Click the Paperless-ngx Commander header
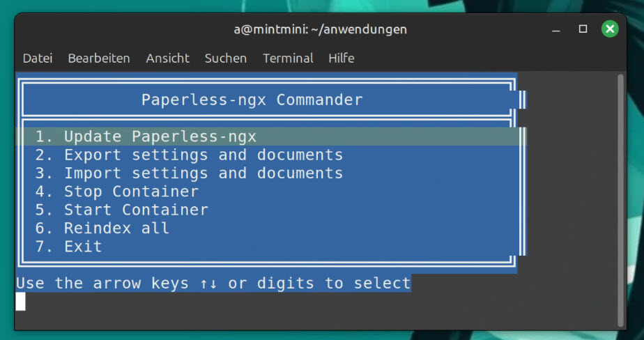 click(x=252, y=100)
